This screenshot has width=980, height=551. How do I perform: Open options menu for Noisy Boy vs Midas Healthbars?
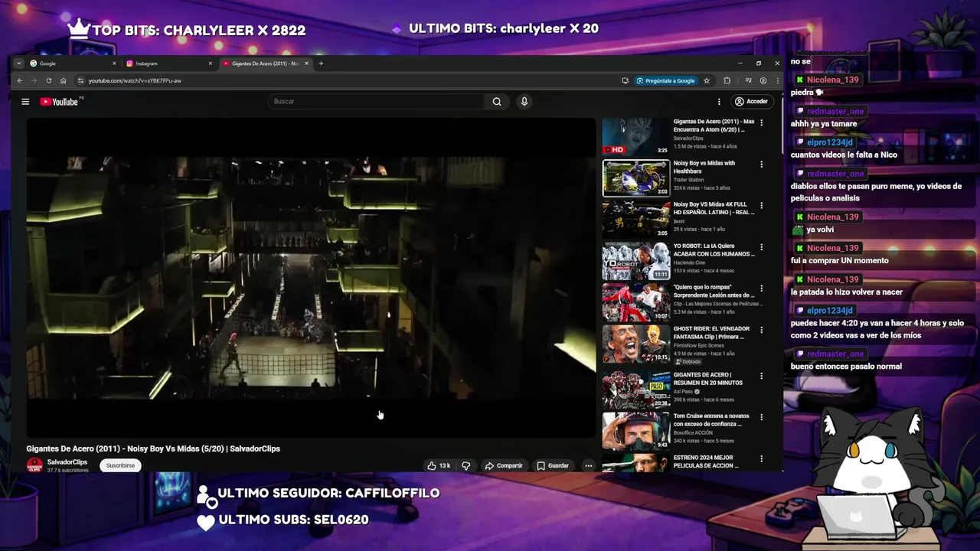(x=761, y=164)
